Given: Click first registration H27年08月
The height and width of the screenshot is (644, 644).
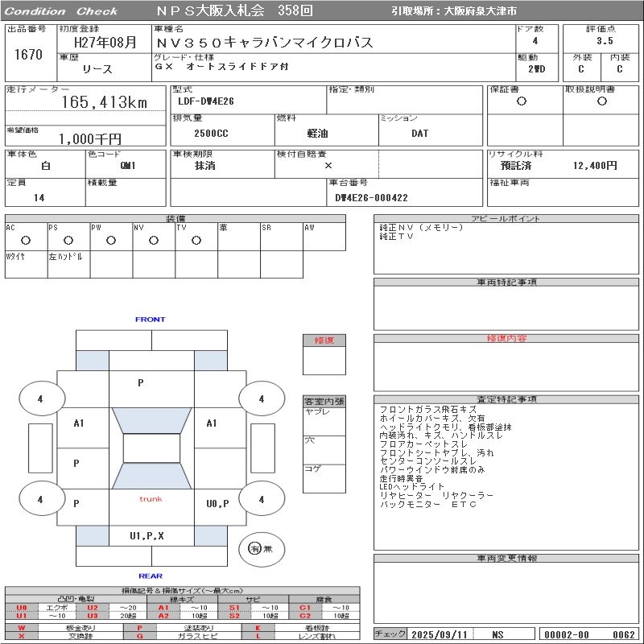Looking at the screenshot, I should coord(105,42).
